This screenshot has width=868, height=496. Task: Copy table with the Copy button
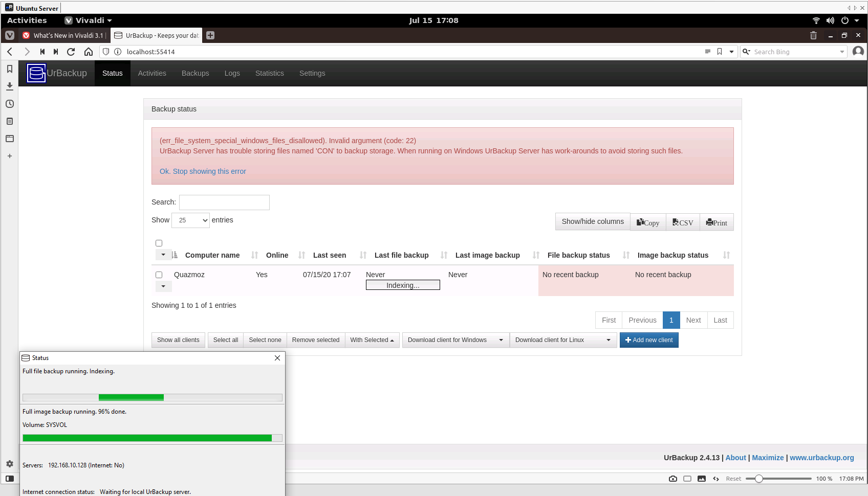tap(648, 222)
